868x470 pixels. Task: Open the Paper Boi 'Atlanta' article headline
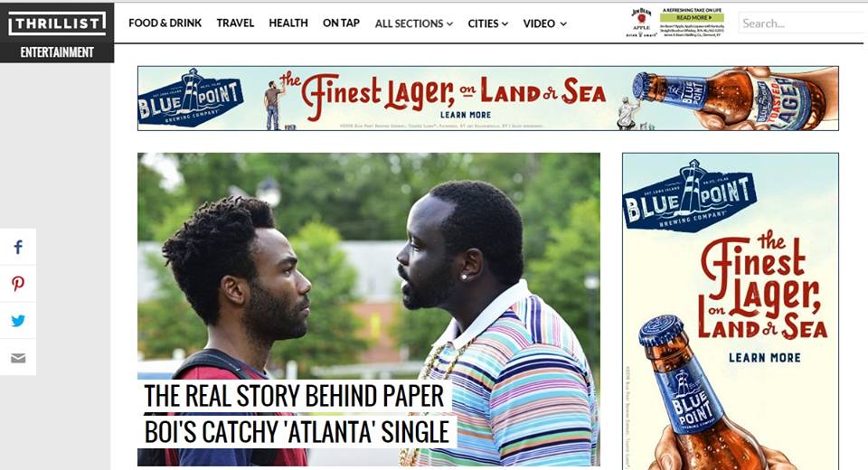pyautogui.click(x=297, y=414)
